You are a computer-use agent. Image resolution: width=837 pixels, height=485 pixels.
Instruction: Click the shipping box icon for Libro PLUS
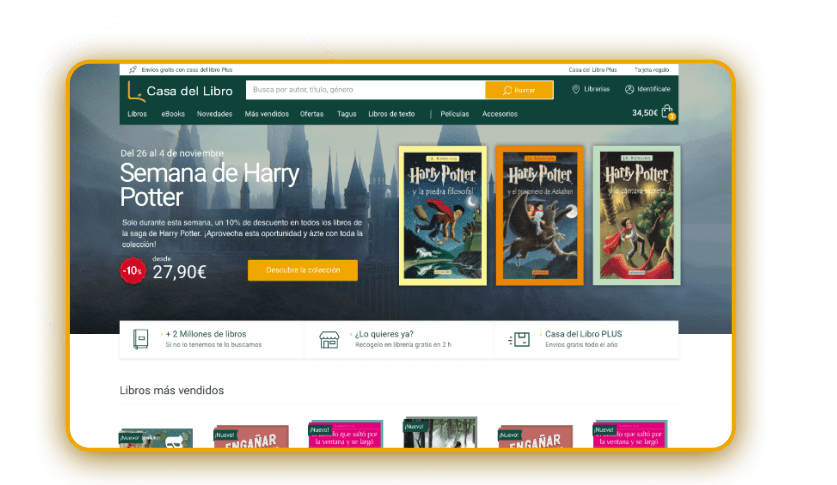[519, 339]
